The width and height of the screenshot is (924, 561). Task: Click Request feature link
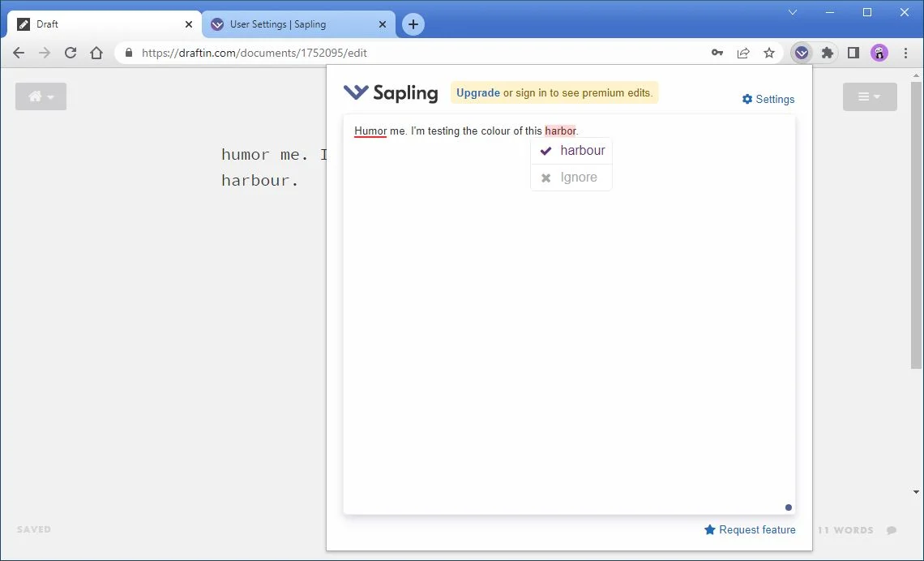point(751,529)
